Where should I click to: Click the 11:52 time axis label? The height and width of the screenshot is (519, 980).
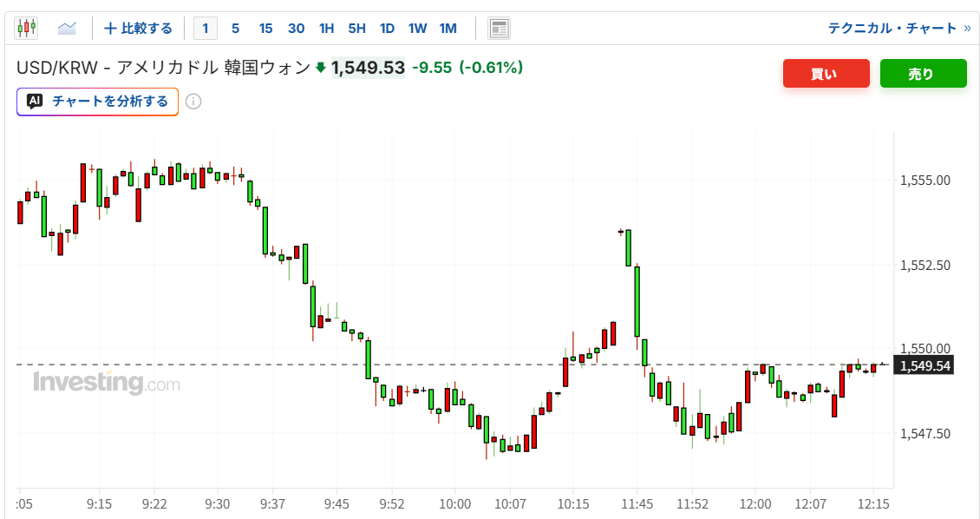point(692,504)
